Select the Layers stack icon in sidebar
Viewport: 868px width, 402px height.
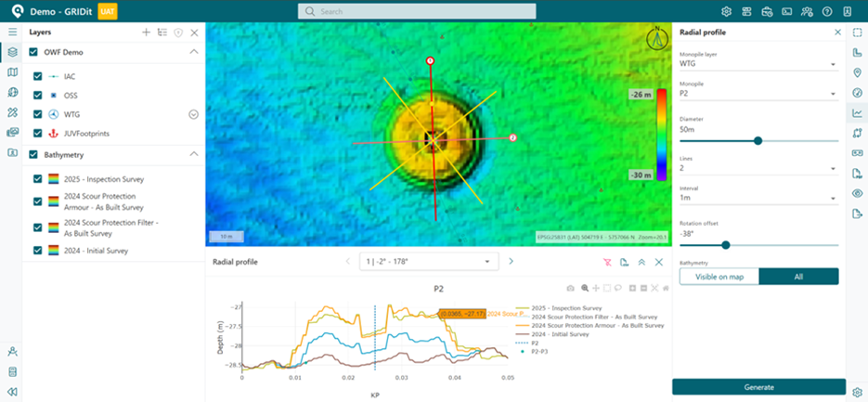pos(12,53)
